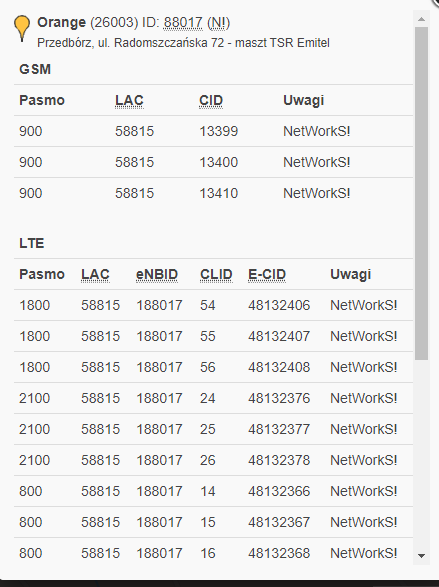The image size is (439, 587).
Task: Select E-CID value 48132376
Action: click(x=279, y=399)
